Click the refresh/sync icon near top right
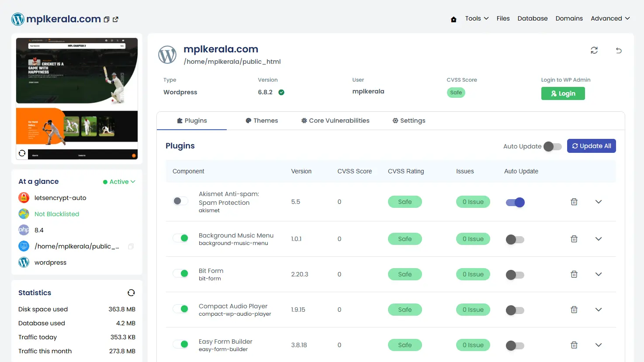The width and height of the screenshot is (644, 362). (x=594, y=50)
